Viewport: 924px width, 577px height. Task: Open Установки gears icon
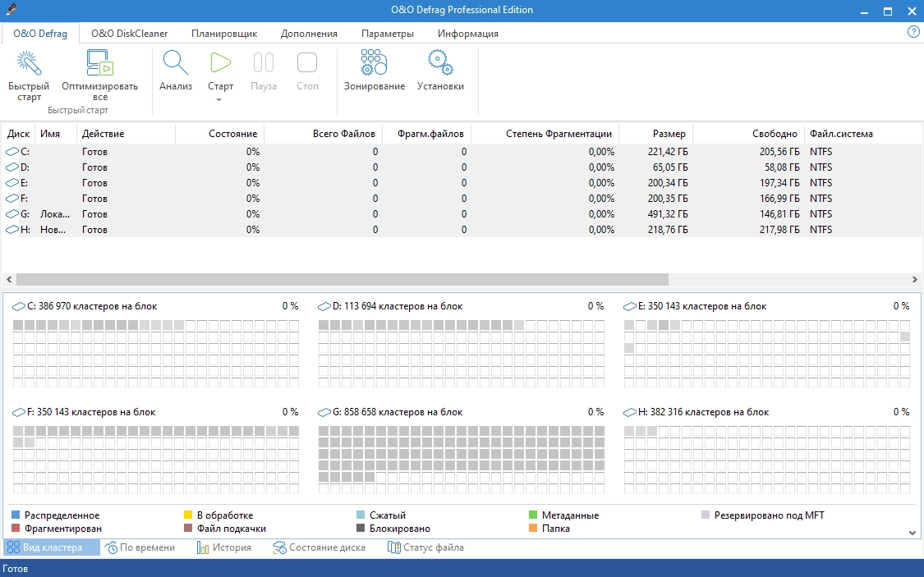440,62
